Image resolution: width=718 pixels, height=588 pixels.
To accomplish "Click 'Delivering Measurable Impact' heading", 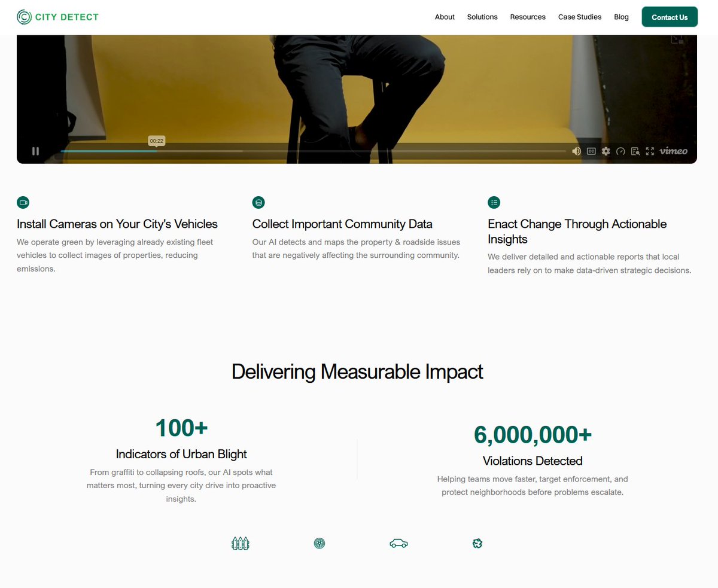I will 357,371.
